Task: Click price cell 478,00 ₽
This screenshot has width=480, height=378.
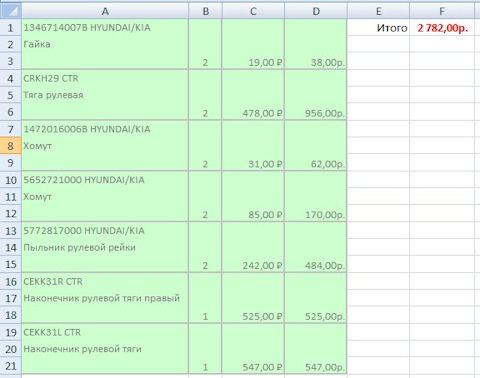Action: 253,112
